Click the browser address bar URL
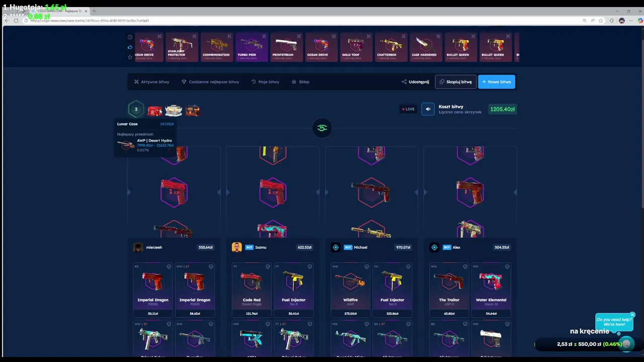644x362 pixels. coord(90,21)
